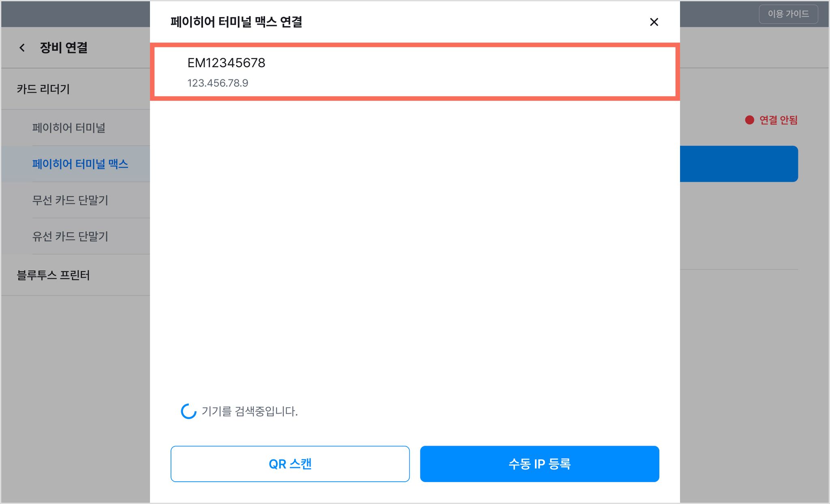
Task: Close the 페이히어 터미널 맥스 연결 dialog
Action: point(654,22)
